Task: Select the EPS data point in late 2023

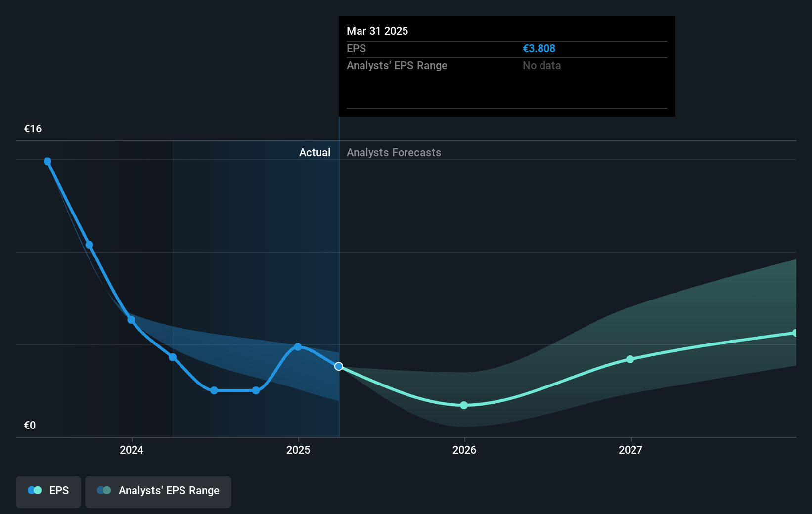Action: tap(90, 245)
